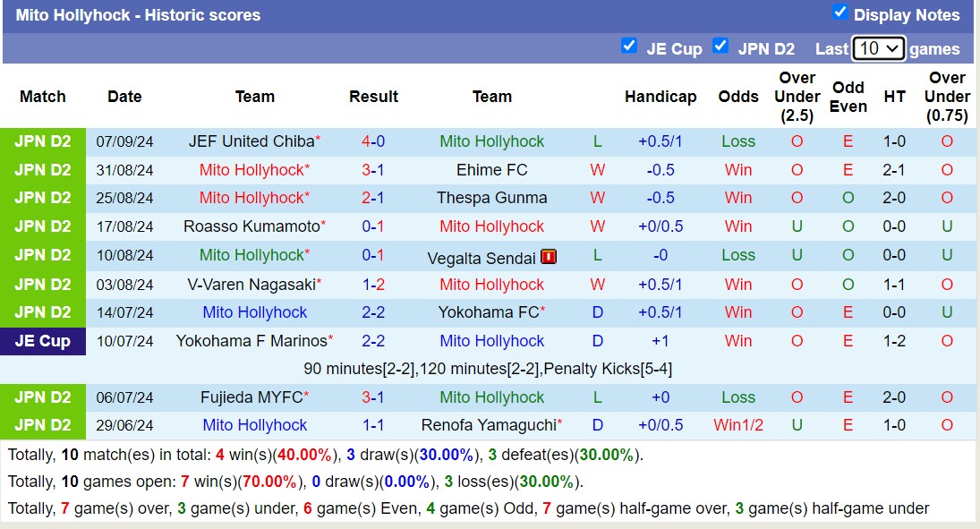980x529 pixels.
Task: Click the 4-0 result score link
Action: (x=373, y=141)
